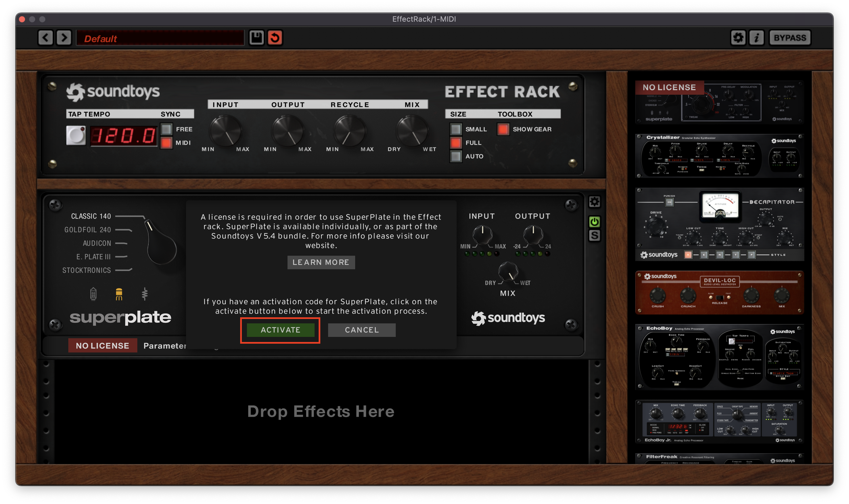Select CLASSIC 140 plate model

point(91,216)
